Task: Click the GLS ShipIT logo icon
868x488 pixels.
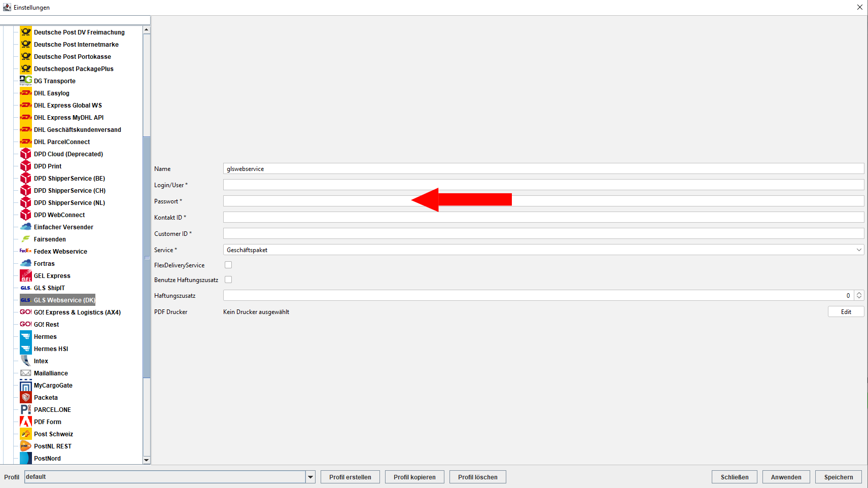Action: point(26,288)
